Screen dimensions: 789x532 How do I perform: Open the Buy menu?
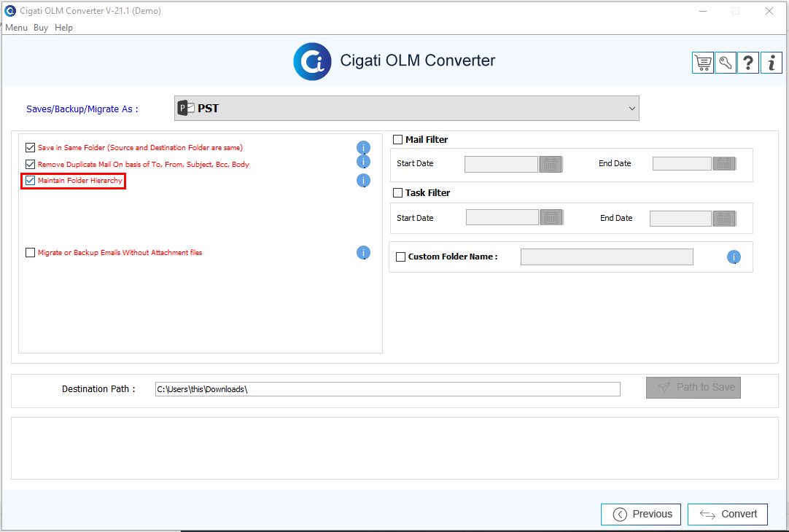point(41,28)
